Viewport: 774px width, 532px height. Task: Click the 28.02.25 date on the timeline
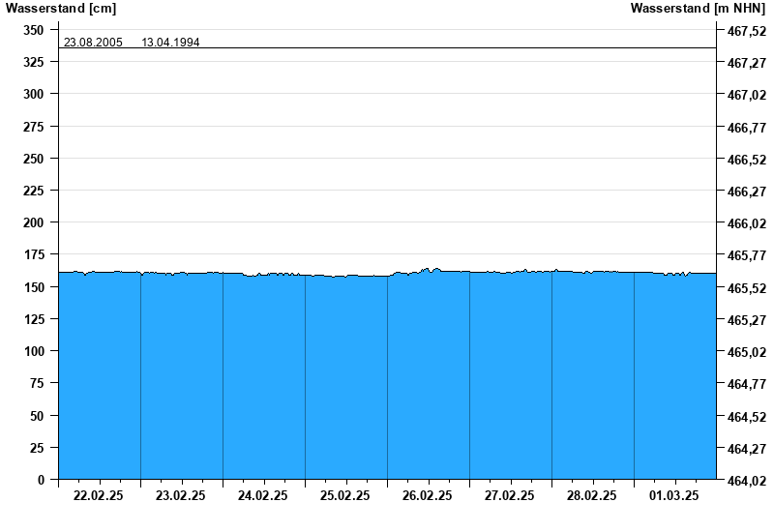coord(592,495)
